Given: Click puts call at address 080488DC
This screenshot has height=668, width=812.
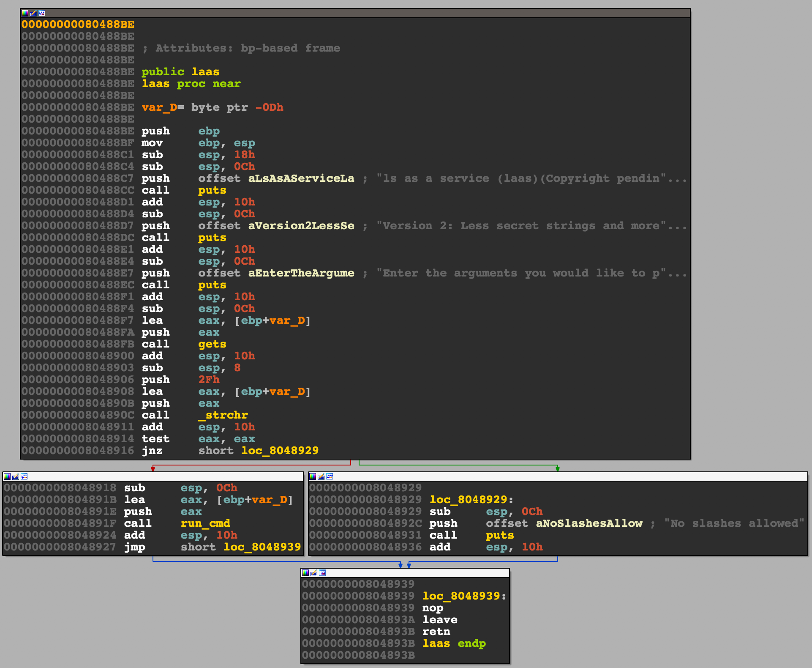Looking at the screenshot, I should click(x=212, y=238).
